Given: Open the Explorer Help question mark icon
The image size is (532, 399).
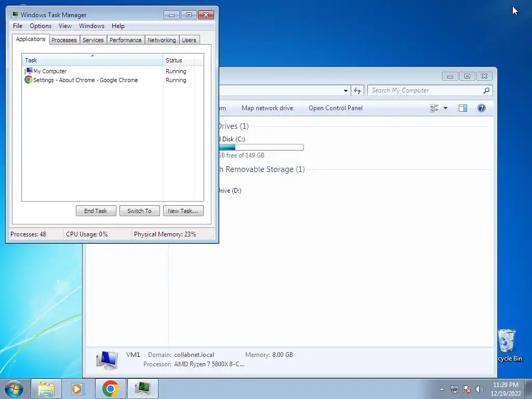Looking at the screenshot, I should pos(482,108).
